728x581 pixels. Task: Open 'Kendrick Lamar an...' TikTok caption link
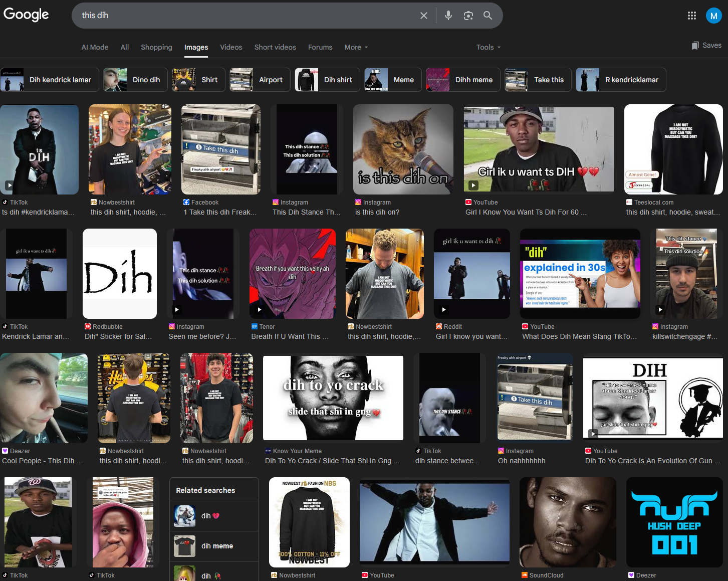pyautogui.click(x=36, y=336)
